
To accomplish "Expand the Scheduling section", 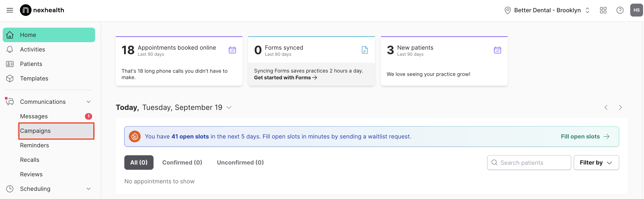I will point(89,189).
